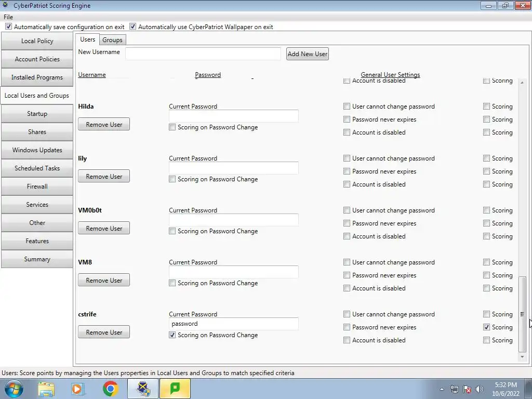This screenshot has height=399, width=532.
Task: Click the volume speaker tray icon
Action: pos(480,389)
